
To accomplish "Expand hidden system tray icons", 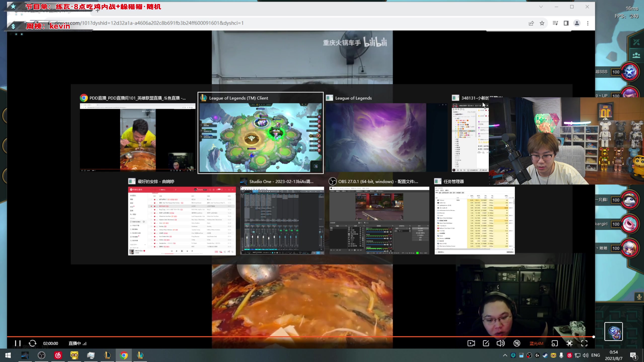I will tap(505, 355).
